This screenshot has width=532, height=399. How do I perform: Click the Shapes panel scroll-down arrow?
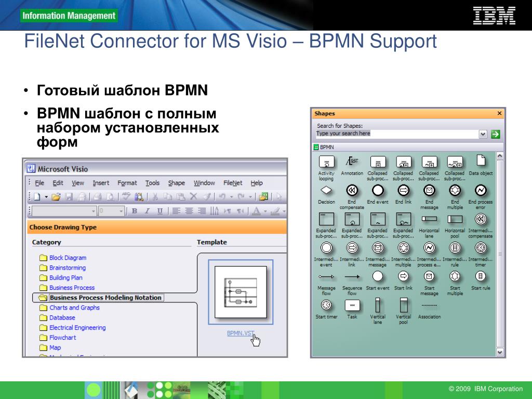(499, 352)
